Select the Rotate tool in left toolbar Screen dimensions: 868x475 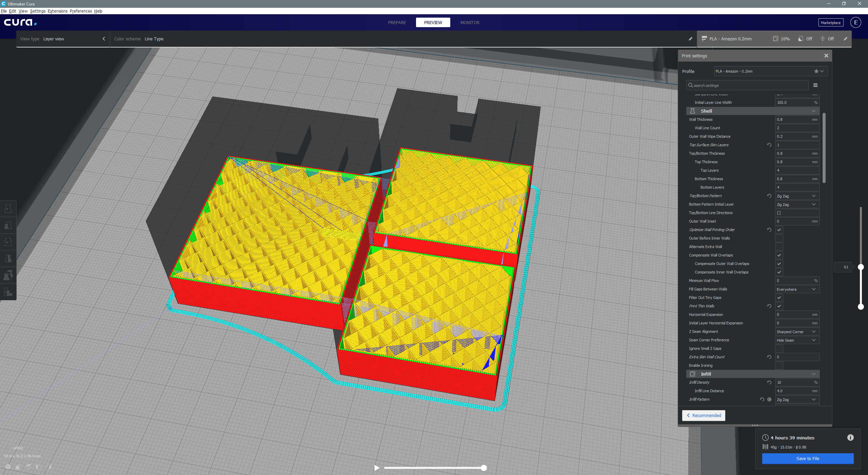click(x=8, y=242)
